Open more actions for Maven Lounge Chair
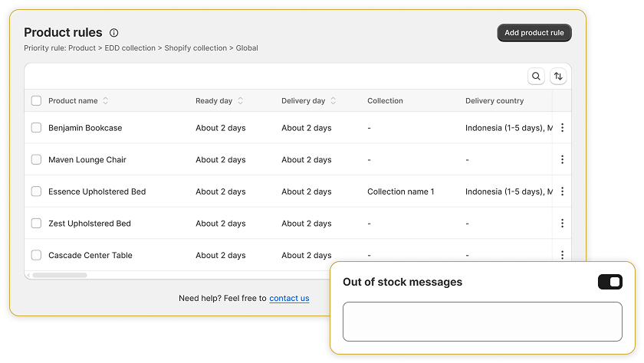The height and width of the screenshot is (363, 644). (562, 159)
